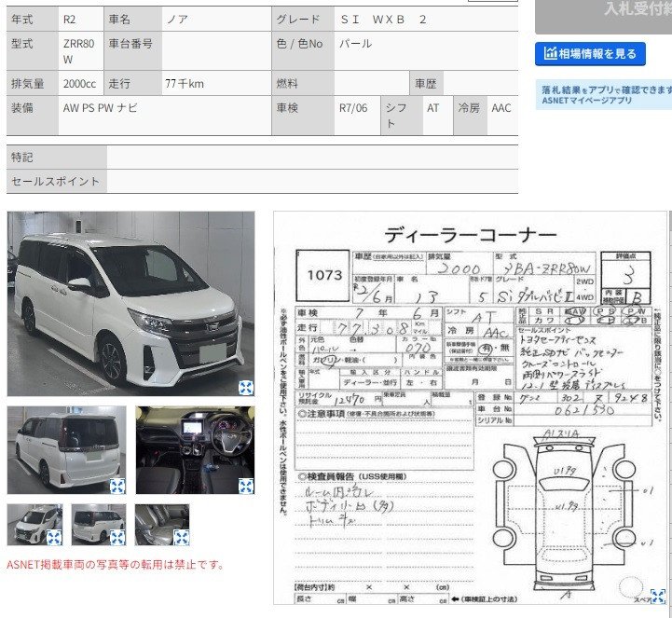Select the R2 model year value
672x618 pixels.
pos(69,20)
